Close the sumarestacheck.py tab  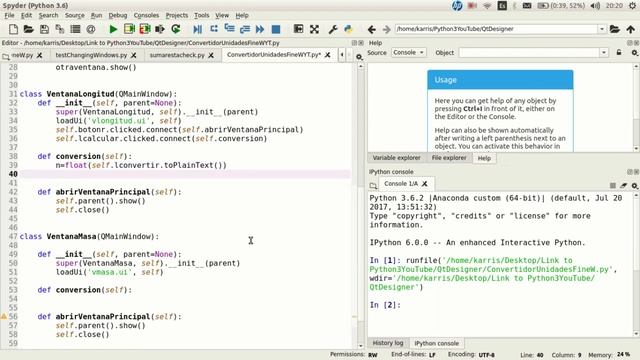211,55
